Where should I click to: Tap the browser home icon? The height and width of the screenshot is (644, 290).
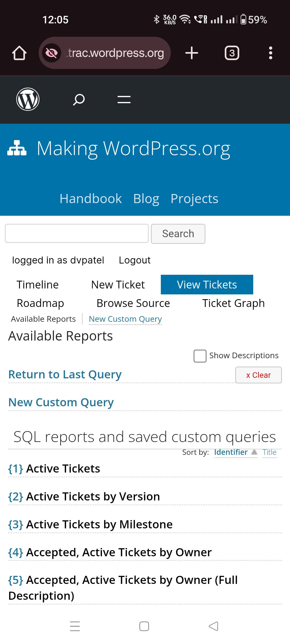[19, 53]
